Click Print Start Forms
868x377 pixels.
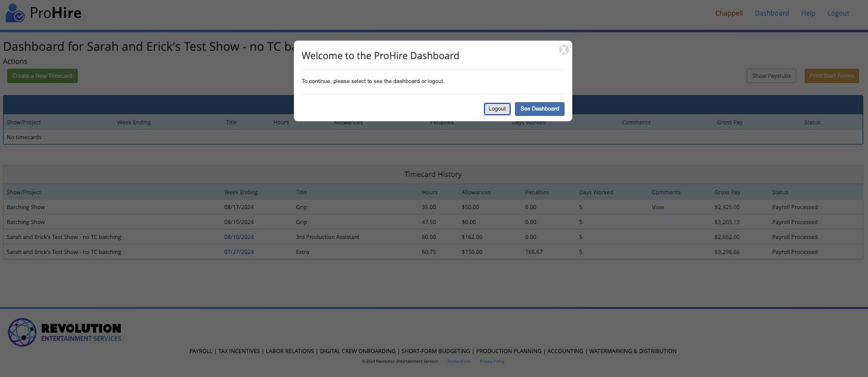832,76
